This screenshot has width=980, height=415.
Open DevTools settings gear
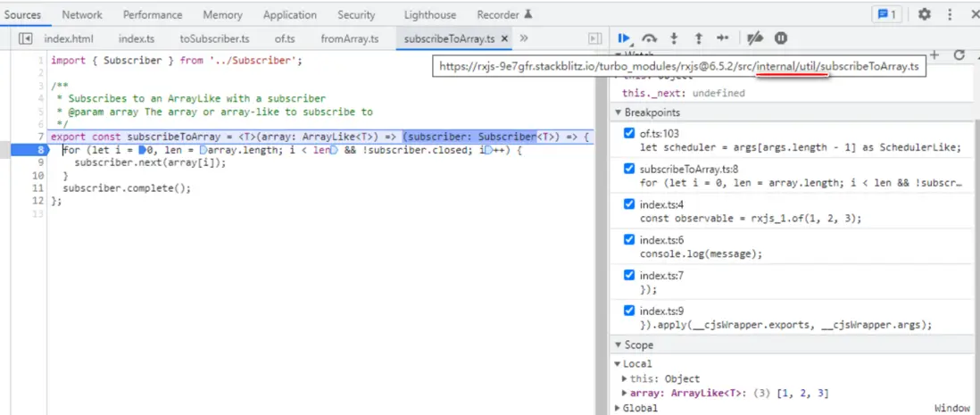(x=924, y=14)
